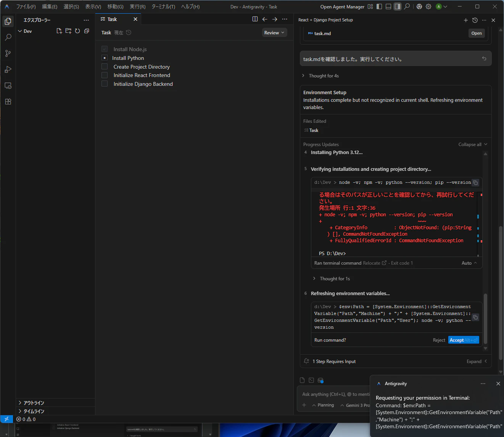The width and height of the screenshot is (504, 437).
Task: Toggle the agent secondary side bar
Action: [398, 6]
